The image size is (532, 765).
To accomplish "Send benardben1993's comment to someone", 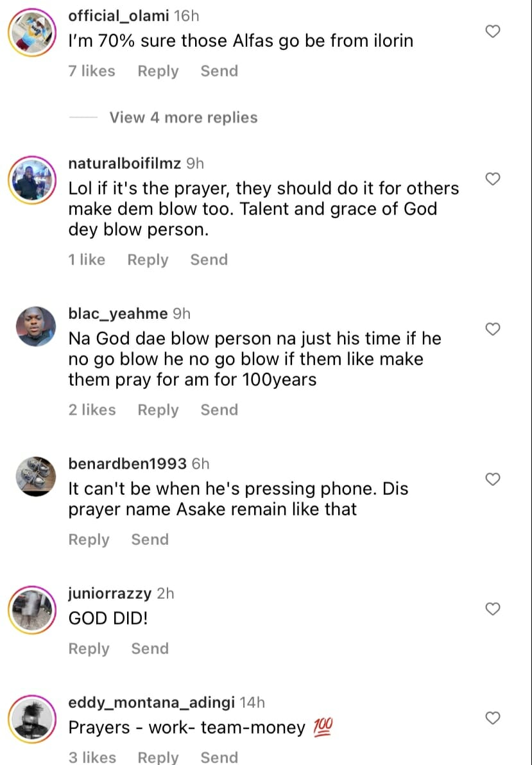I will pos(150,540).
